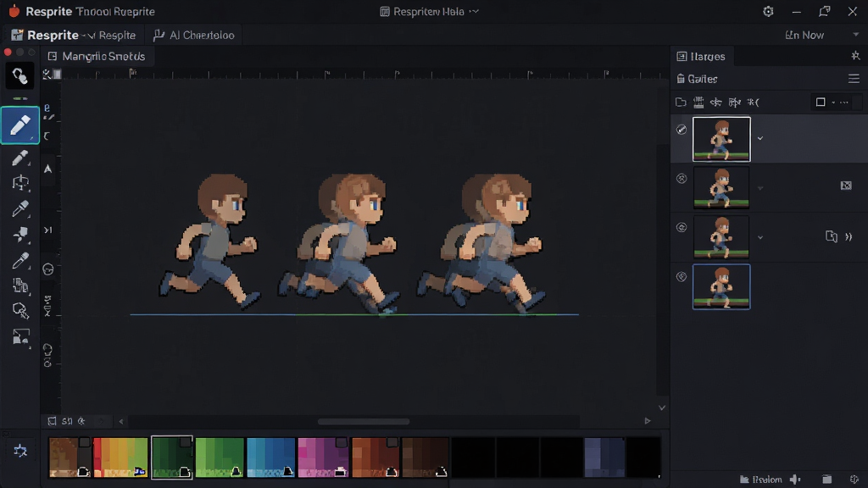The height and width of the screenshot is (488, 868).
Task: Toggle visibility of the second layer
Action: click(682, 179)
